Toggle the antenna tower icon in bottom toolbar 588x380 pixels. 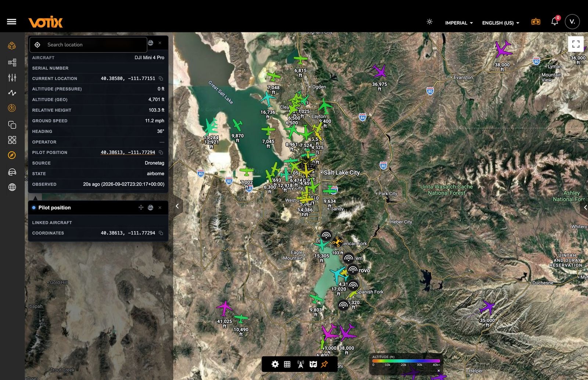pyautogui.click(x=300, y=364)
